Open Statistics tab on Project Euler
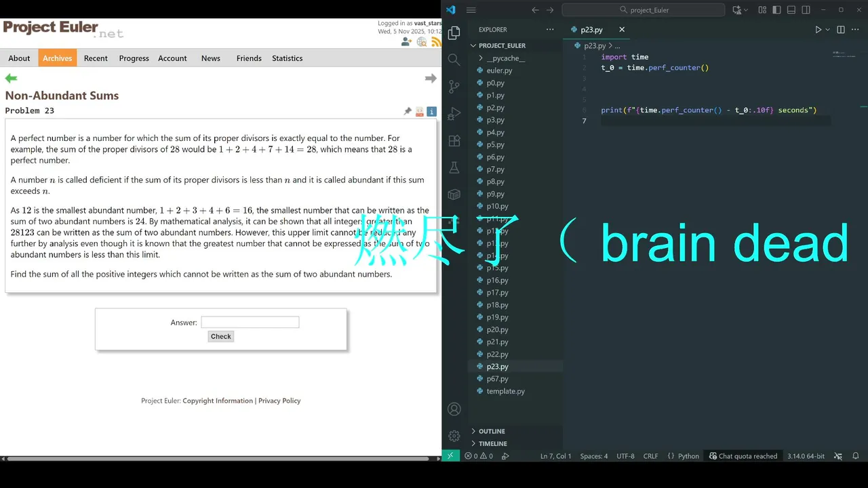The height and width of the screenshot is (488, 868). click(288, 58)
